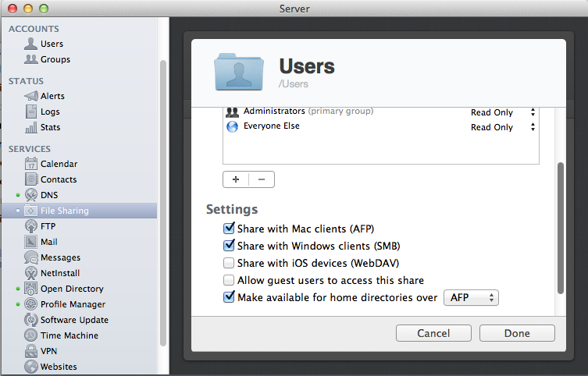Select the Mail service icon
The width and height of the screenshot is (588, 376).
pyautogui.click(x=31, y=242)
